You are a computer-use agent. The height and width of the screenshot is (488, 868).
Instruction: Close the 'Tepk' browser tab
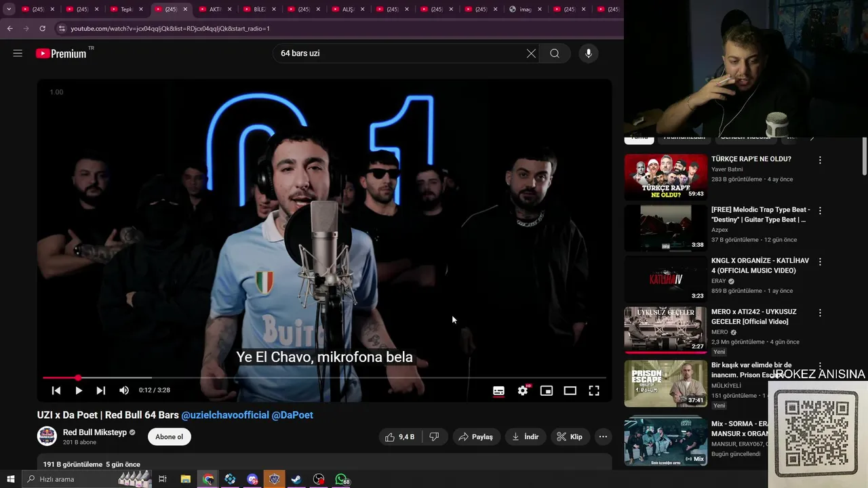(141, 9)
